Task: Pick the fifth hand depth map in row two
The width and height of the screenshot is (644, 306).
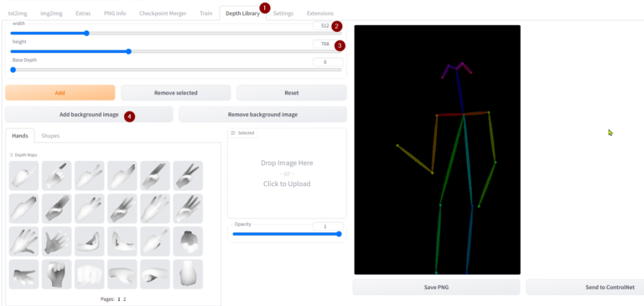Action: (155, 209)
